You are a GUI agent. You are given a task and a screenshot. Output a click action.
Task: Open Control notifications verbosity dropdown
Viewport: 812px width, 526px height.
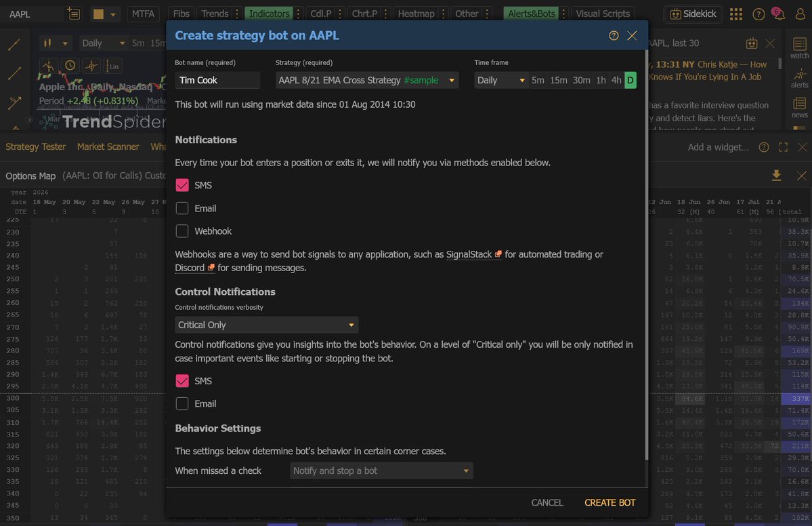267,325
